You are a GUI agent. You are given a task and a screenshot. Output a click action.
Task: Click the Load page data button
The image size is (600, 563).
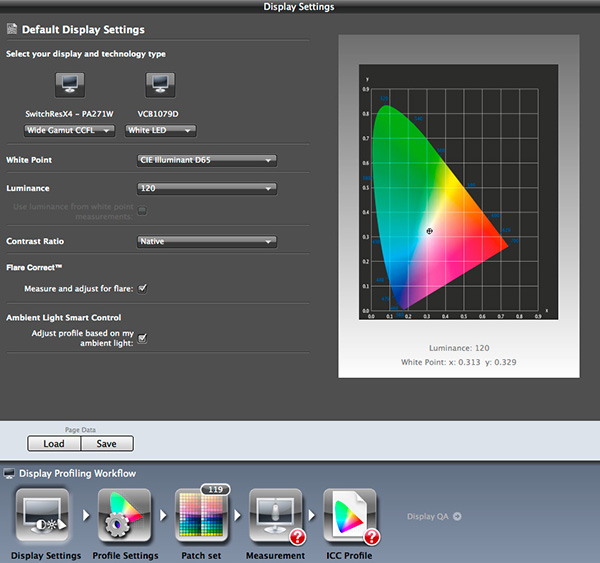[54, 444]
